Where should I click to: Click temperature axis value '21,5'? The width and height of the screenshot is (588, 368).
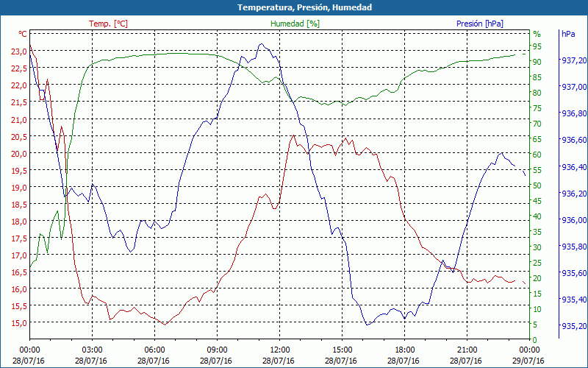tap(19, 102)
